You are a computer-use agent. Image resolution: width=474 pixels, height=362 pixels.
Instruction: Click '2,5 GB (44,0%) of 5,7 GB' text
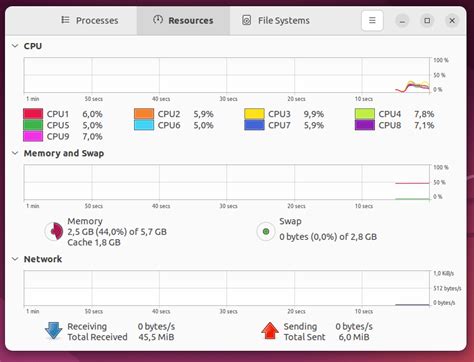click(117, 232)
